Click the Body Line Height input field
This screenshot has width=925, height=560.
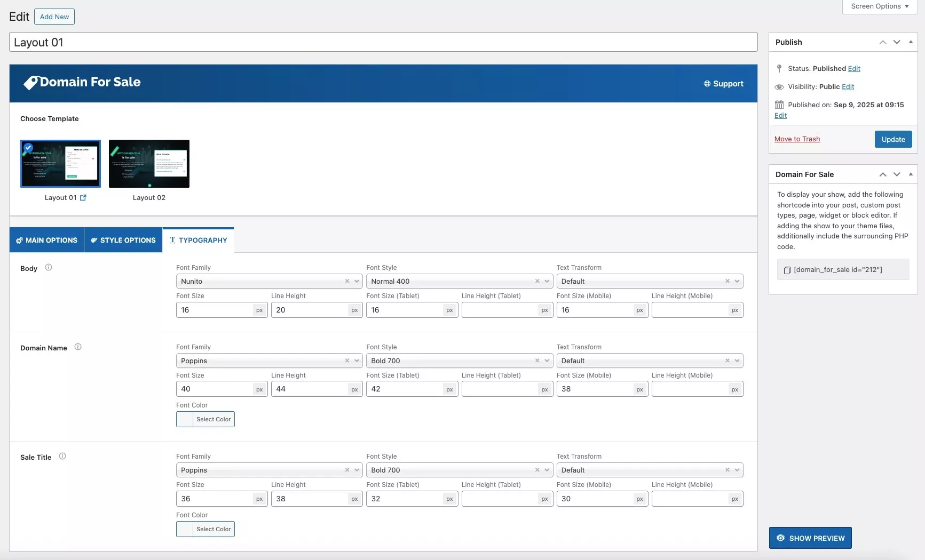(x=310, y=310)
